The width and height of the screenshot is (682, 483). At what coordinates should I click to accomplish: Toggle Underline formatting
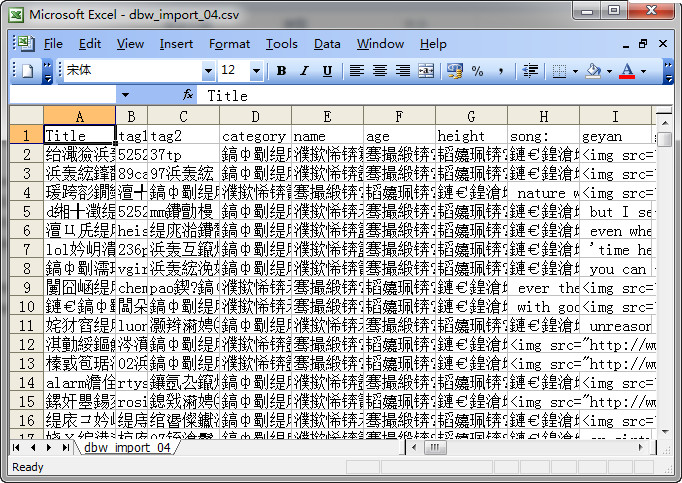click(x=327, y=70)
